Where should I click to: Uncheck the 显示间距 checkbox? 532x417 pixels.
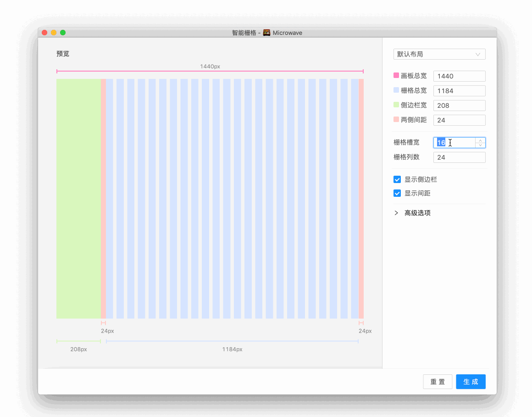pyautogui.click(x=397, y=193)
